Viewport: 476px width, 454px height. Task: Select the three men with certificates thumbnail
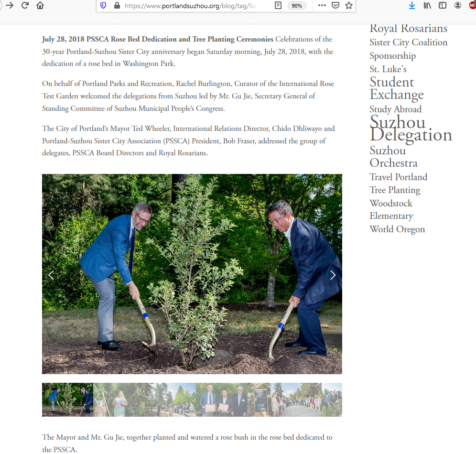(222, 400)
